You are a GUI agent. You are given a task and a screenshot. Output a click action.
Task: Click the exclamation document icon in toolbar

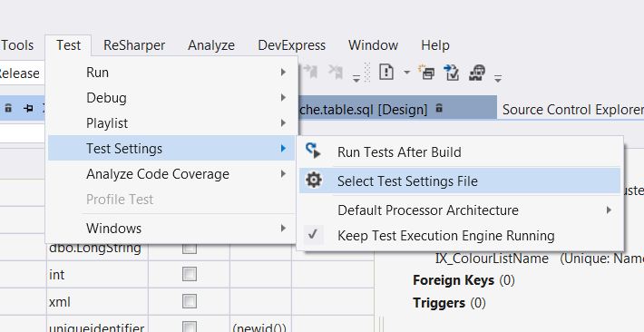tap(386, 73)
